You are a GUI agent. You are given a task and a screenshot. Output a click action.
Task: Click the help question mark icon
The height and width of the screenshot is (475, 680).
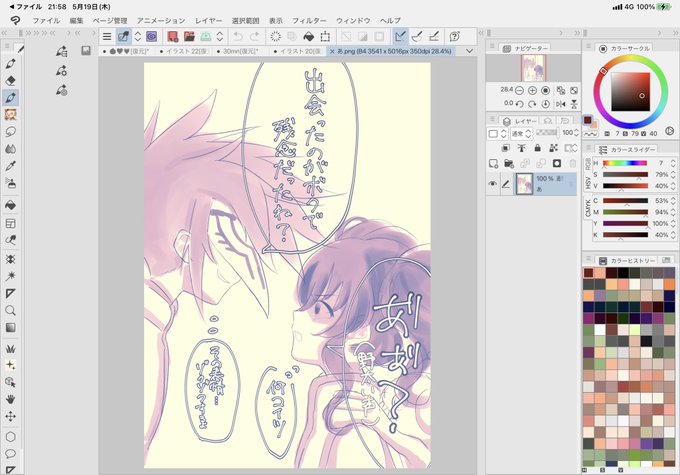[454, 36]
